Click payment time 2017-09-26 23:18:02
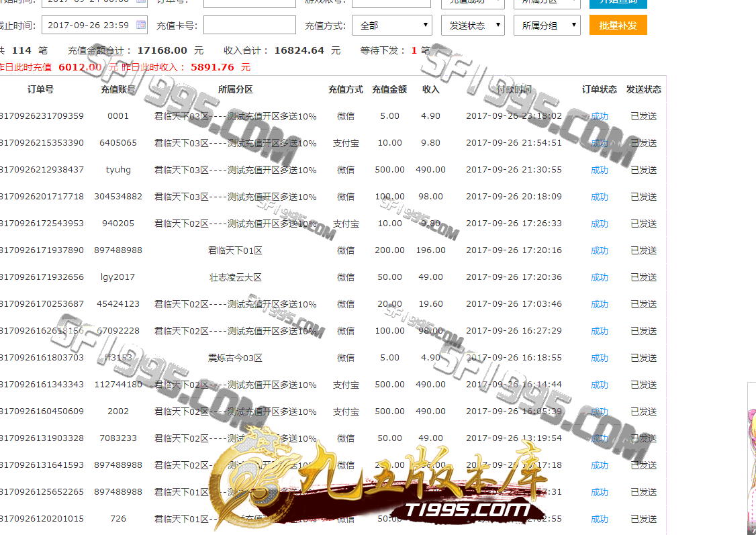Screen dimensions: 756x535 coord(514,116)
